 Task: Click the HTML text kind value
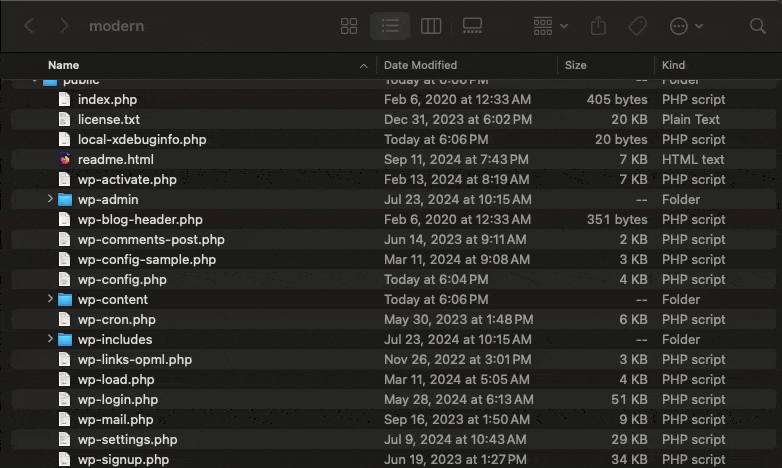click(693, 160)
